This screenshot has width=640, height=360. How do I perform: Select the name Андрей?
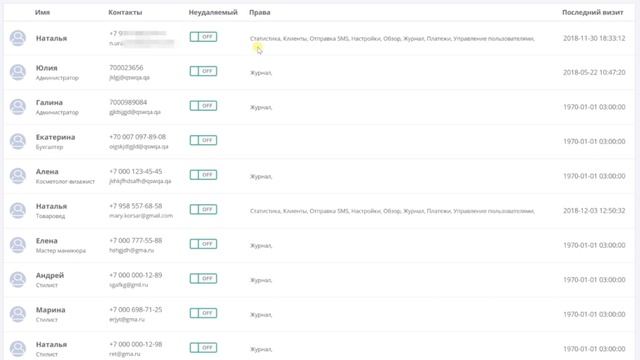(50, 276)
